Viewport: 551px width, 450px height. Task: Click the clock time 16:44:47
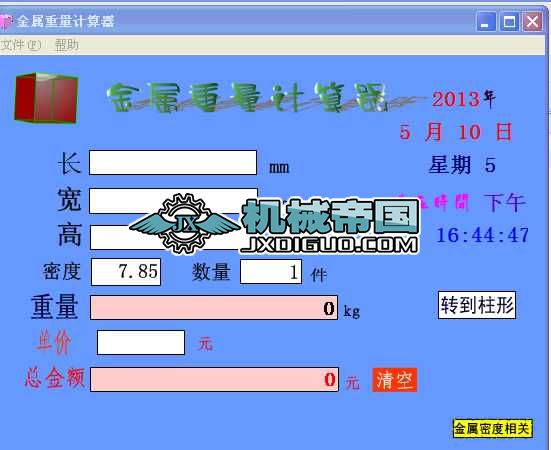pyautogui.click(x=482, y=235)
